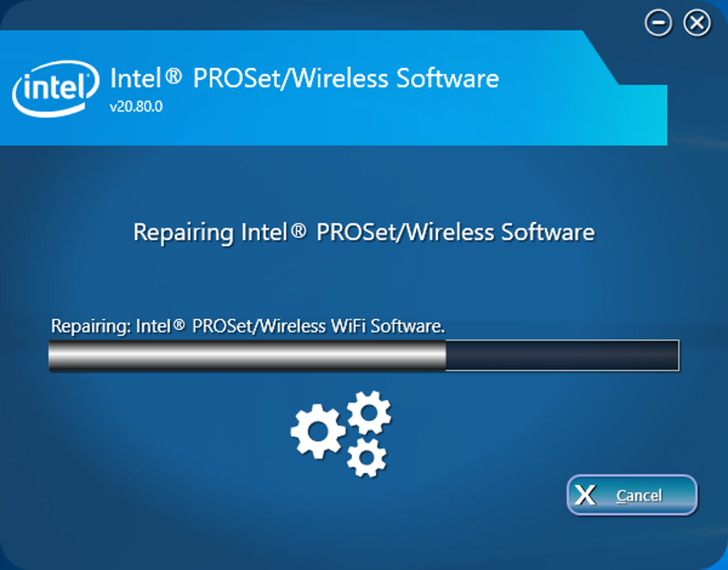Click the word "Software" in the header title
728x570 pixels.
click(x=448, y=78)
